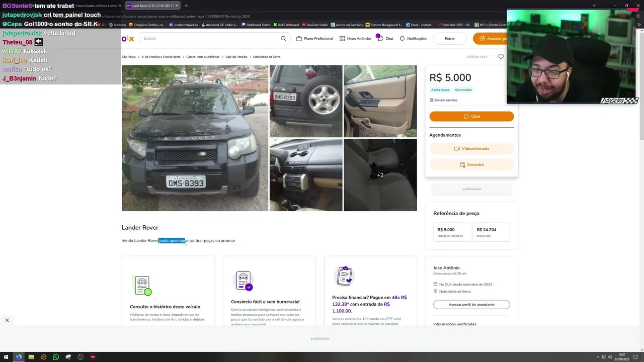
Task: Open the Windows Start menu
Action: click(x=7, y=357)
